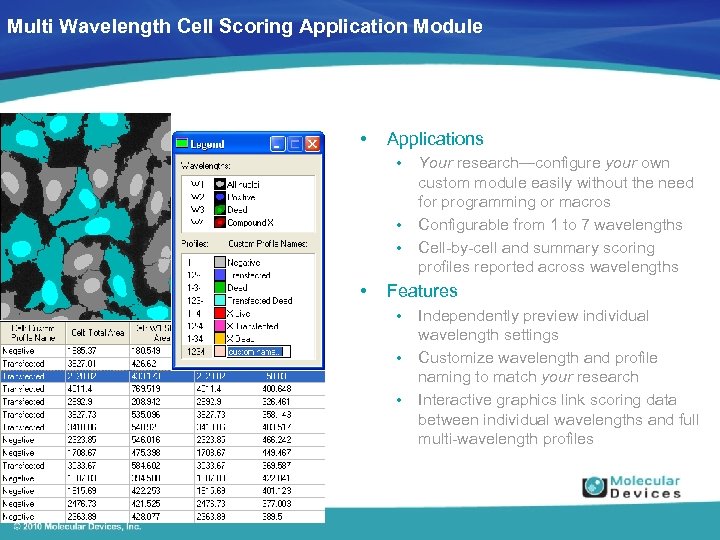Click table cell 449.467
The image size is (720, 540).
[x=277, y=453]
